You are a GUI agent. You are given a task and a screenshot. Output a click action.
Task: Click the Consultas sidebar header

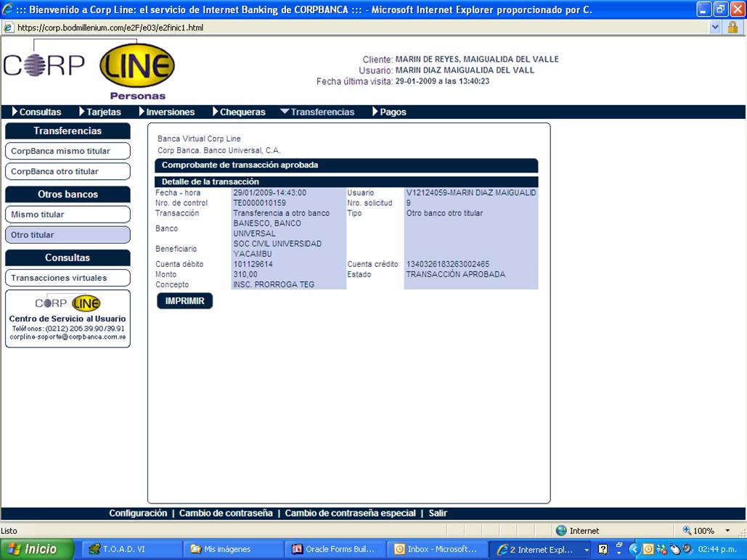(x=68, y=258)
